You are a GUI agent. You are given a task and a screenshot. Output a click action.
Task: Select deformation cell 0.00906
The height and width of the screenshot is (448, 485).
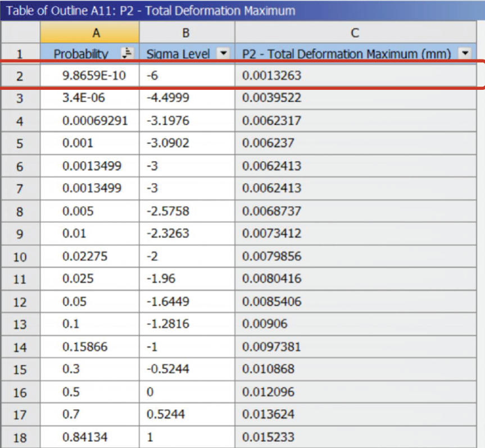(x=355, y=324)
